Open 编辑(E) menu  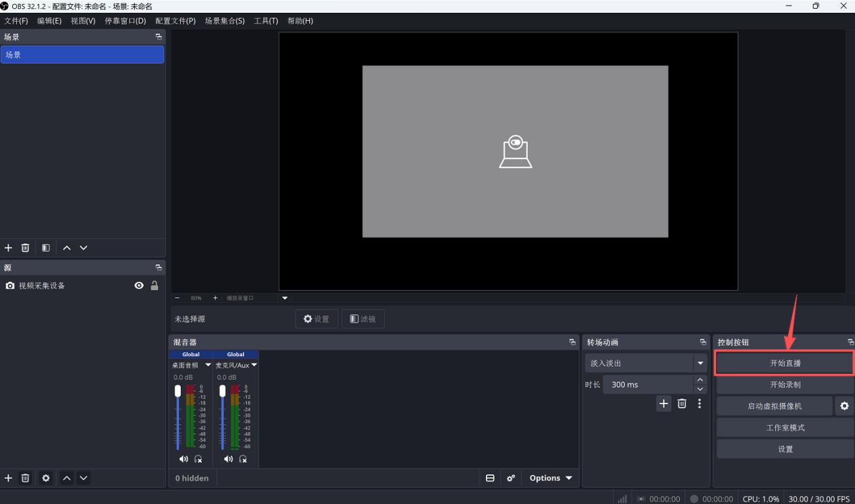(49, 21)
